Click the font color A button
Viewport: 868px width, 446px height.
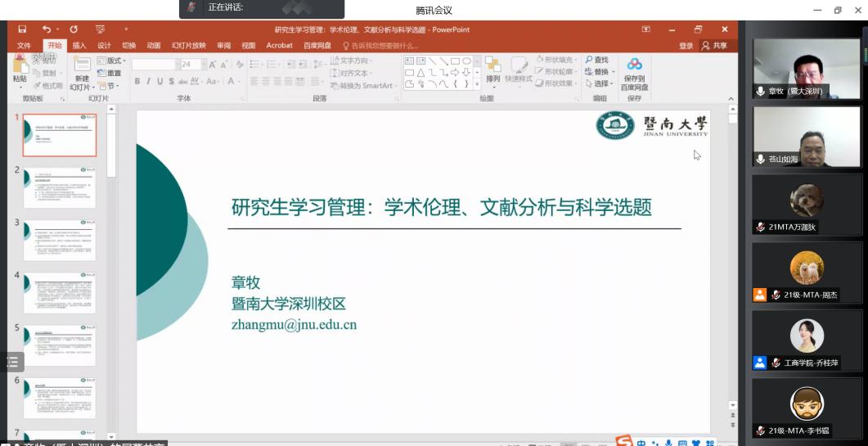click(x=232, y=82)
